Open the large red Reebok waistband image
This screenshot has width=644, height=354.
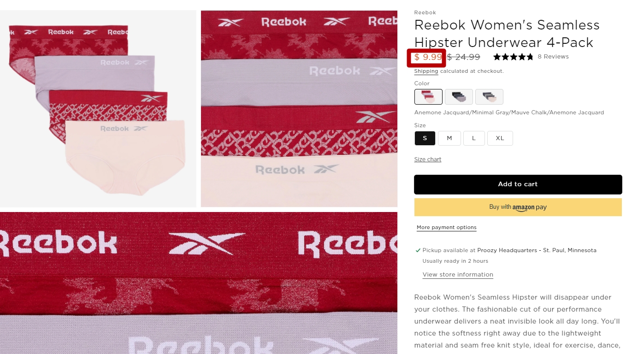click(x=199, y=283)
